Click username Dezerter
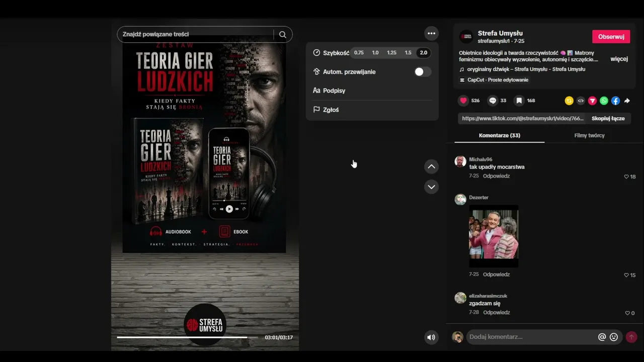 [479, 198]
